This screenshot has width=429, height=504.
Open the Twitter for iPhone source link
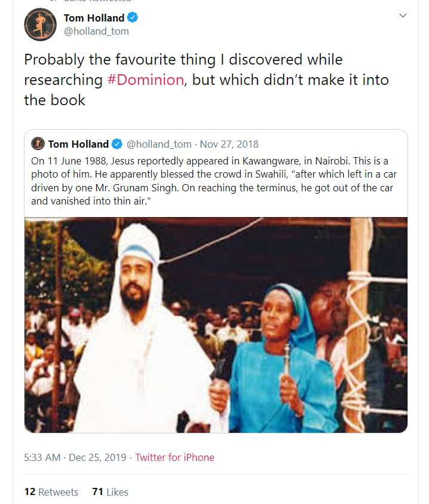point(174,457)
